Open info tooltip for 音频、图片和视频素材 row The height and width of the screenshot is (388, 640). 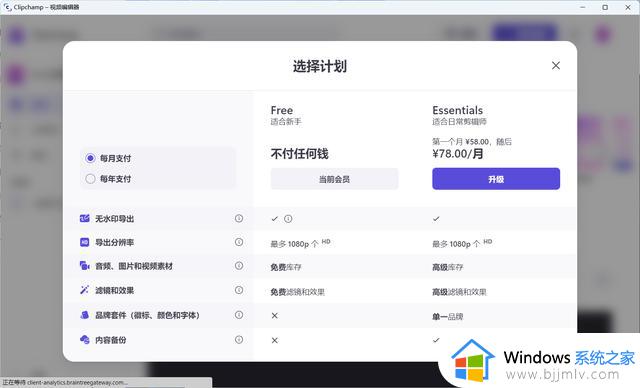[x=239, y=266]
